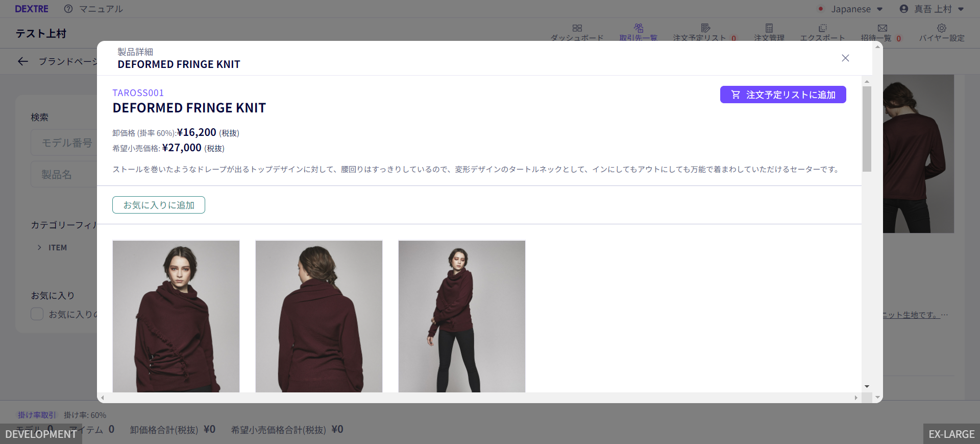The height and width of the screenshot is (444, 980).
Task: Open the 真吾 上村 user menu
Action: click(x=932, y=9)
